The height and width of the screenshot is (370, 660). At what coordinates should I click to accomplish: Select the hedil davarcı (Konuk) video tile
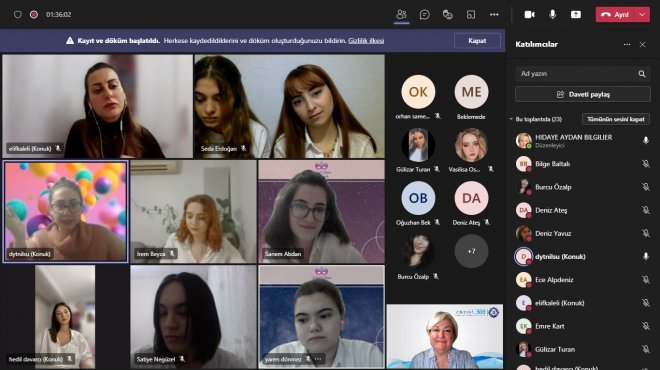pos(65,317)
